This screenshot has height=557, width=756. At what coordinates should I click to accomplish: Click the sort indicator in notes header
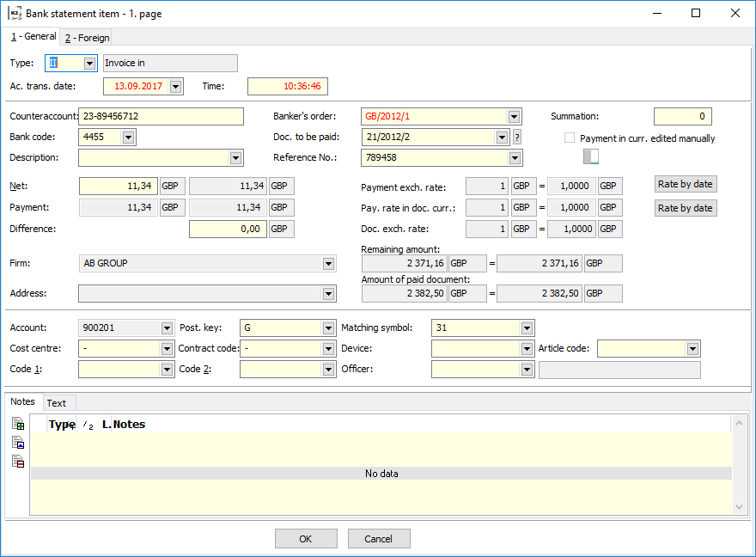[87, 425]
